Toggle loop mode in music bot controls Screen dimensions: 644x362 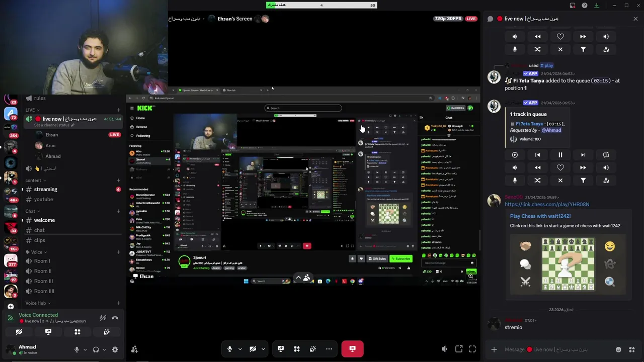tap(606, 155)
